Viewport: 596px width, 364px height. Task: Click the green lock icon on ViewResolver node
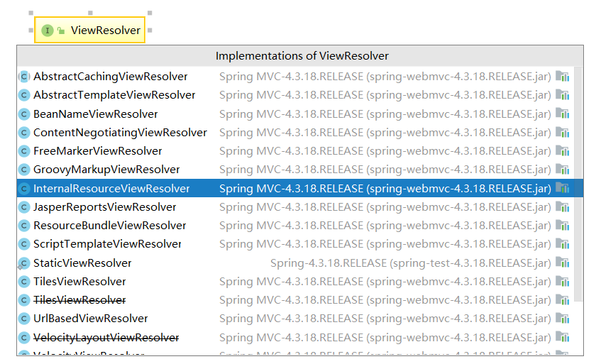pos(61,31)
